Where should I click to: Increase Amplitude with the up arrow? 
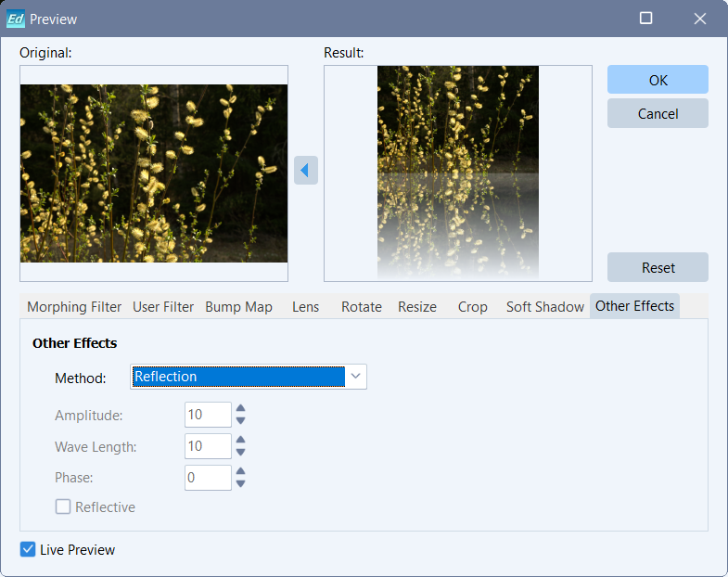240,408
